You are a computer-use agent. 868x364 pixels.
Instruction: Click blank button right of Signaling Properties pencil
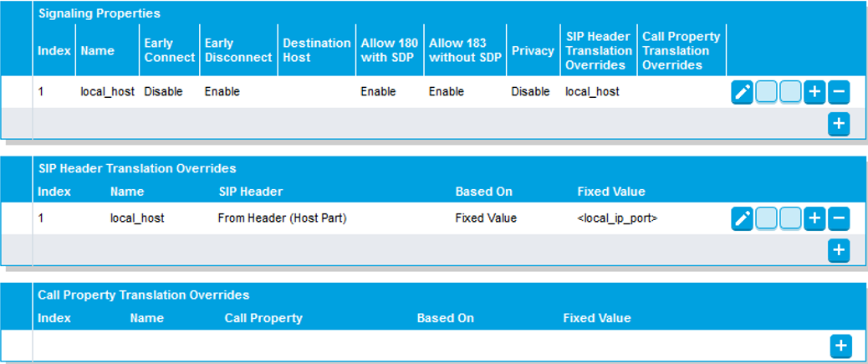tap(767, 92)
